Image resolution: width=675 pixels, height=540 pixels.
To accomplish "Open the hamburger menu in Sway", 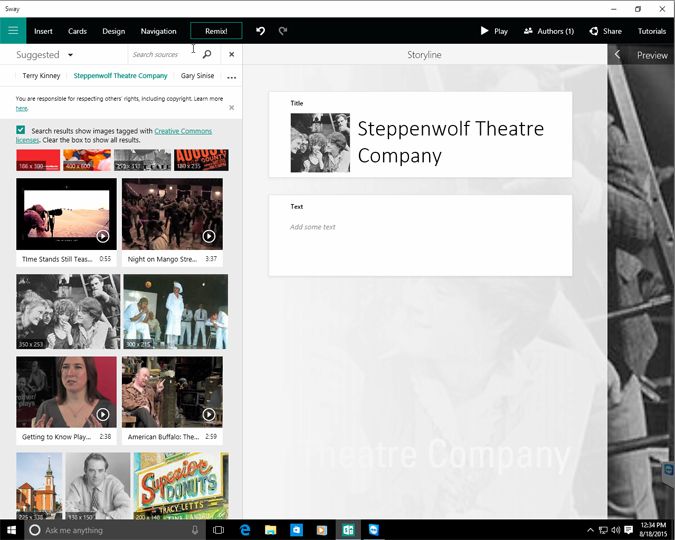I will [x=13, y=31].
